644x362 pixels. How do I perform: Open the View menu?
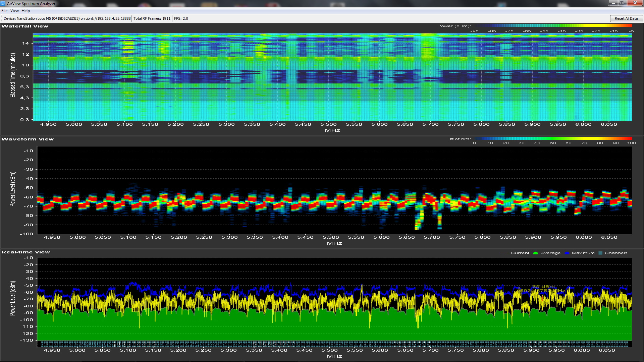coord(14,11)
